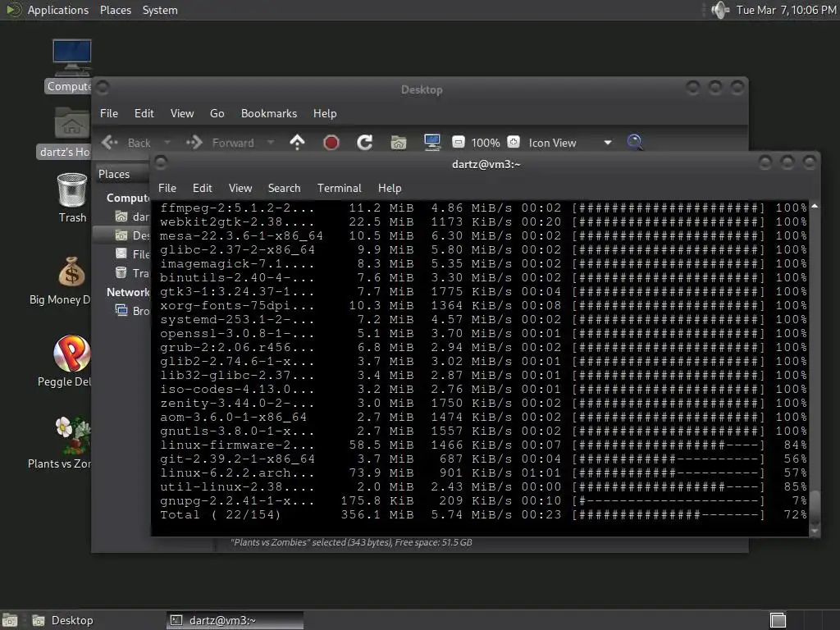Open file manager Help menu
The width and height of the screenshot is (840, 630).
[x=325, y=113]
